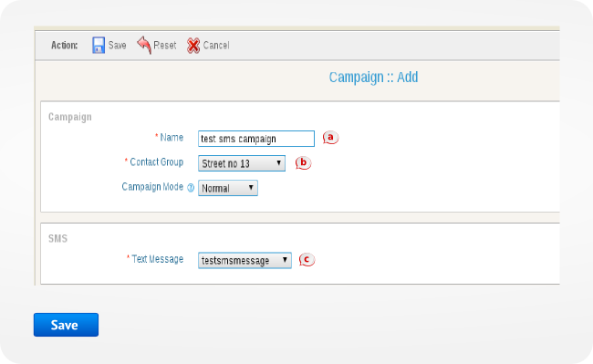Click the Save text in action bar
The width and height of the screenshot is (593, 364).
point(118,46)
